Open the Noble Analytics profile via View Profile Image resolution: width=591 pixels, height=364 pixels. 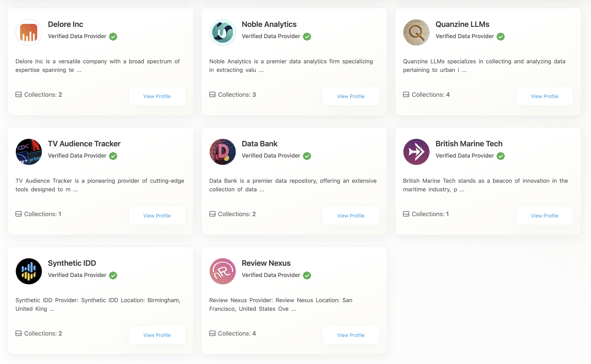tap(351, 96)
